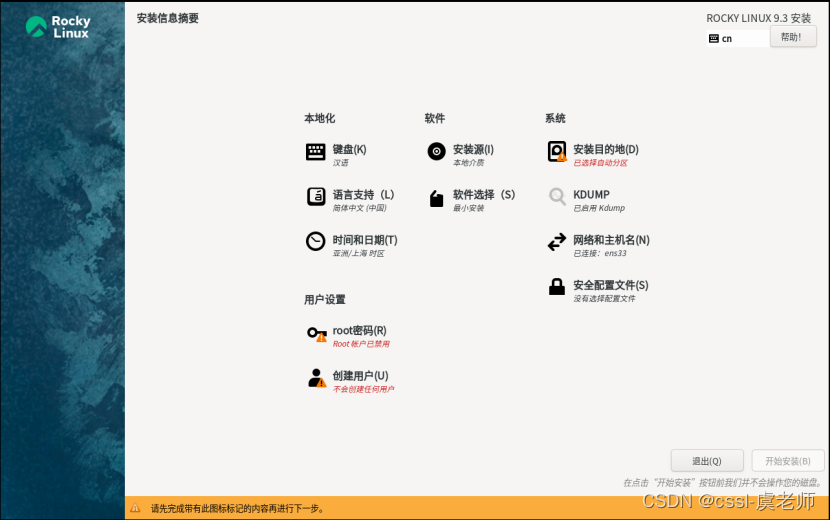Image resolution: width=831 pixels, height=521 pixels.
Task: Click the 系统 section heading
Action: pos(555,118)
